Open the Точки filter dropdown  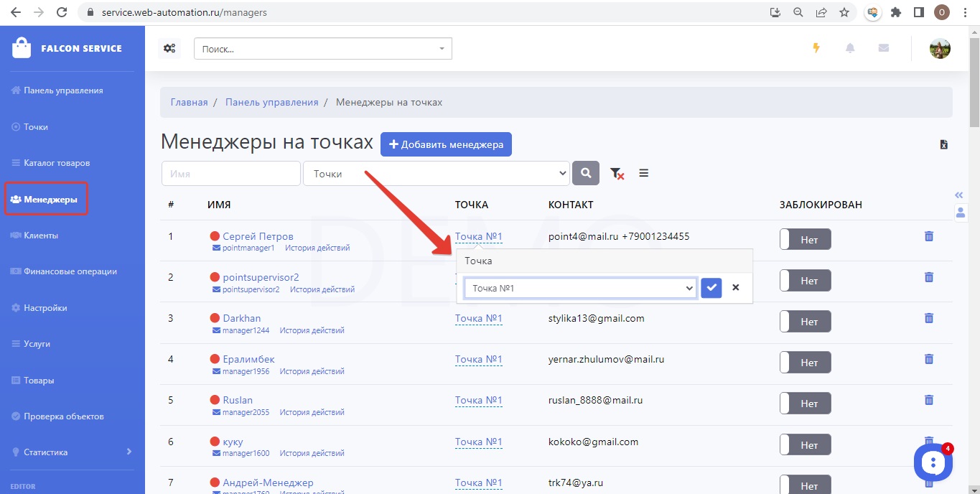pyautogui.click(x=437, y=174)
